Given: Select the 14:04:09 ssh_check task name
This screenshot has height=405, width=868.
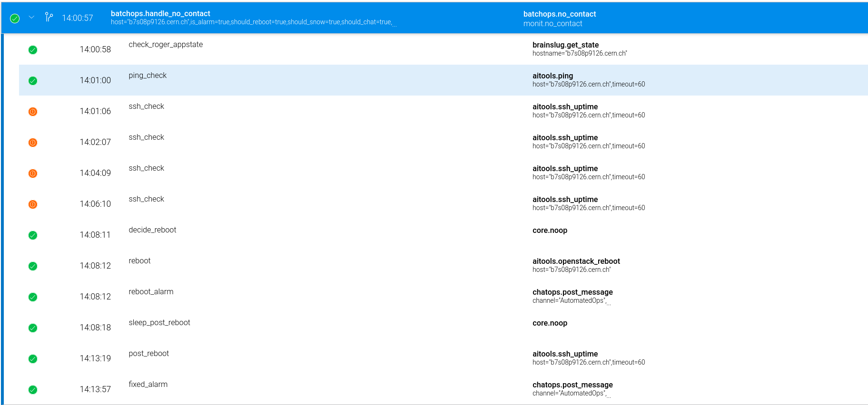Looking at the screenshot, I should 146,168.
